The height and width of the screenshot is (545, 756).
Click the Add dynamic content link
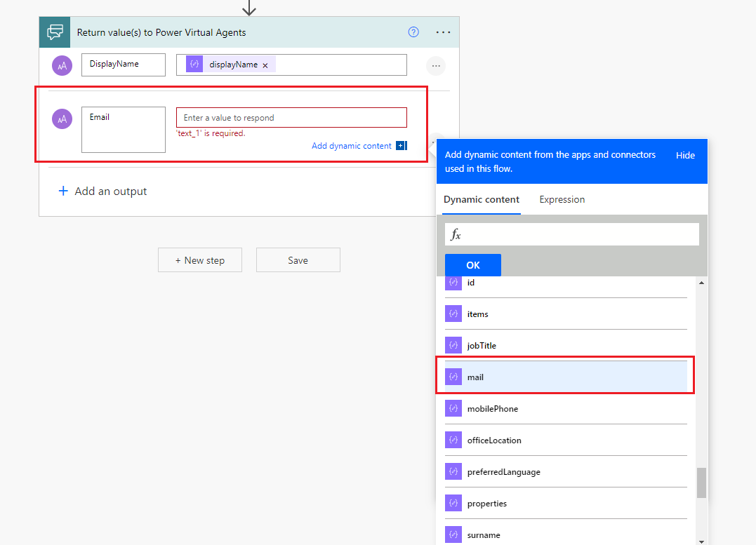tap(352, 146)
